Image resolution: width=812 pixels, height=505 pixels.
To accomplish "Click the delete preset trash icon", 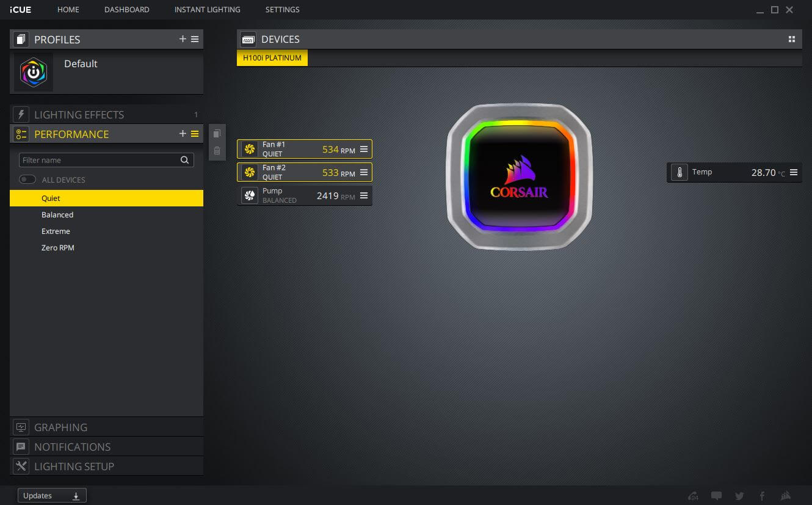I will tap(217, 150).
